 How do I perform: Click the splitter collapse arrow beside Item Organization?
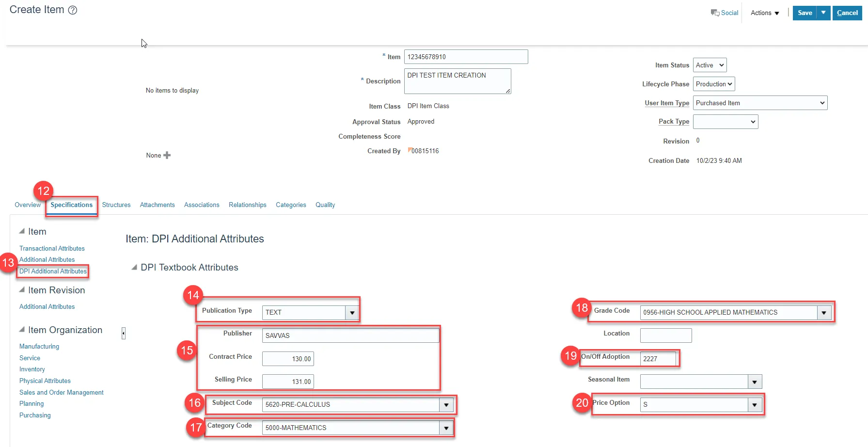[x=124, y=333]
